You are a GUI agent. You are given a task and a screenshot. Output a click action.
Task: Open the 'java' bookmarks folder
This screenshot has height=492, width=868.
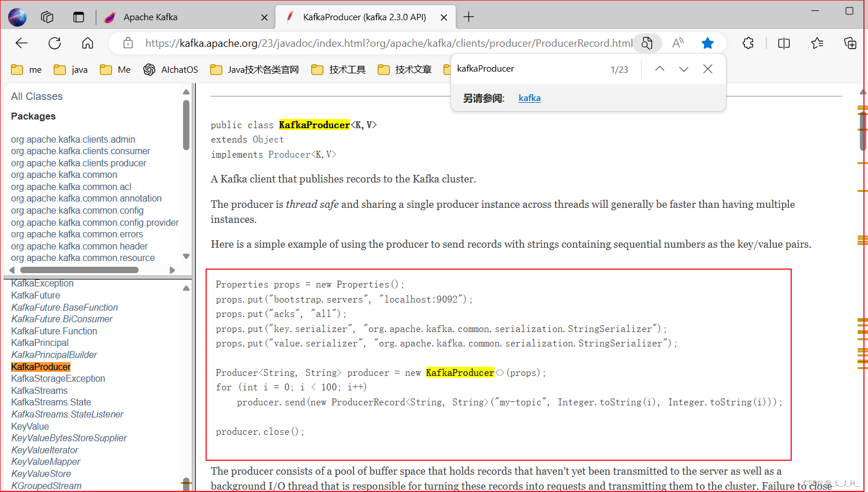pyautogui.click(x=70, y=70)
